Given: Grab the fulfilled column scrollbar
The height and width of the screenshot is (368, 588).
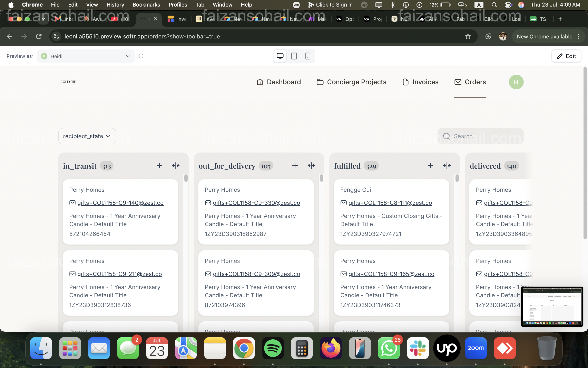Looking at the screenshot, I should point(457,178).
